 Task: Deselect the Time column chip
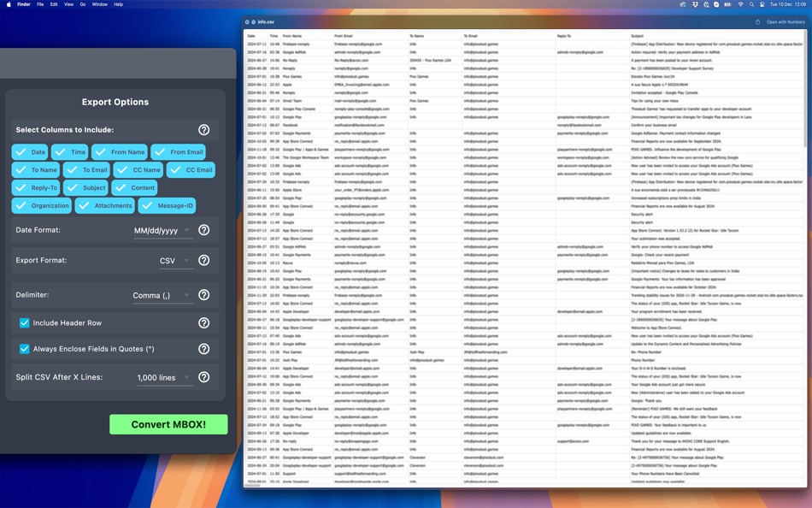[69, 152]
